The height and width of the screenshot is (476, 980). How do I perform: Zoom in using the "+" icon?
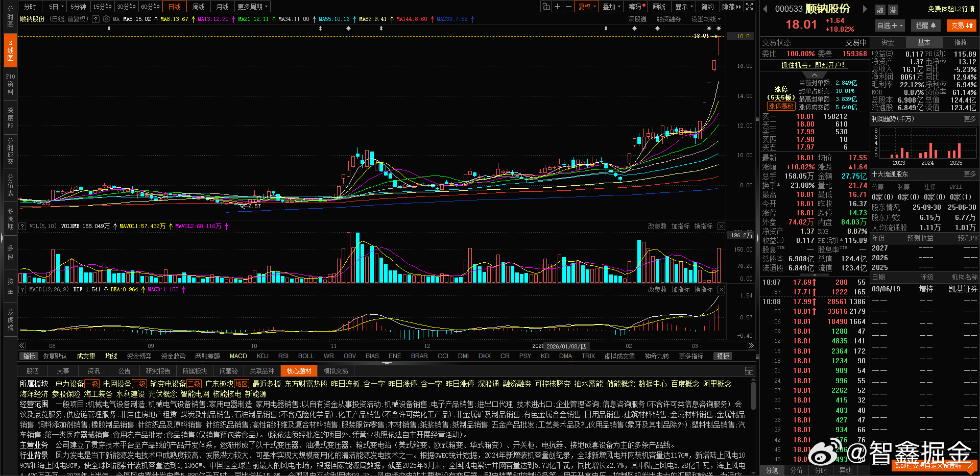558,6
